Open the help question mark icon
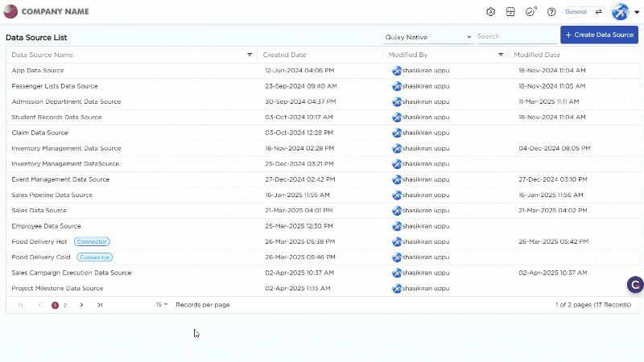 551,12
